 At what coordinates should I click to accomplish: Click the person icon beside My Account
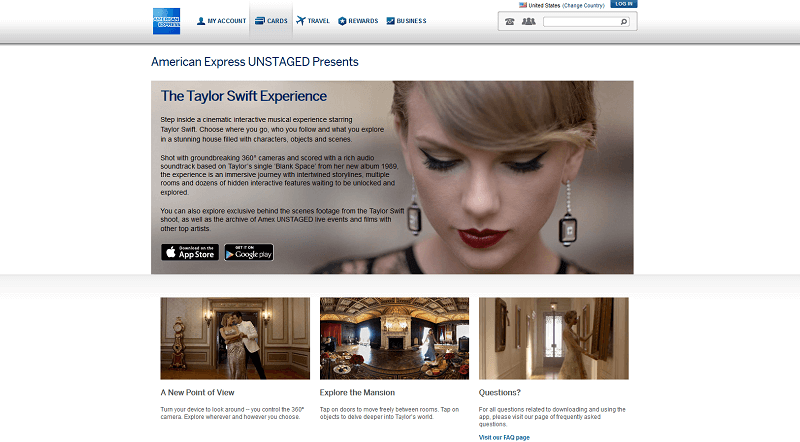click(201, 21)
